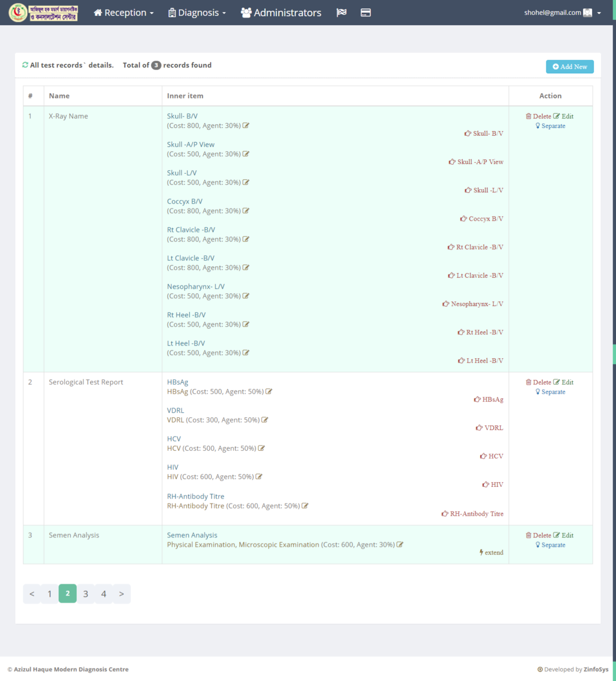Delete the X-Ray Name record
The height and width of the screenshot is (681, 616).
click(x=538, y=116)
